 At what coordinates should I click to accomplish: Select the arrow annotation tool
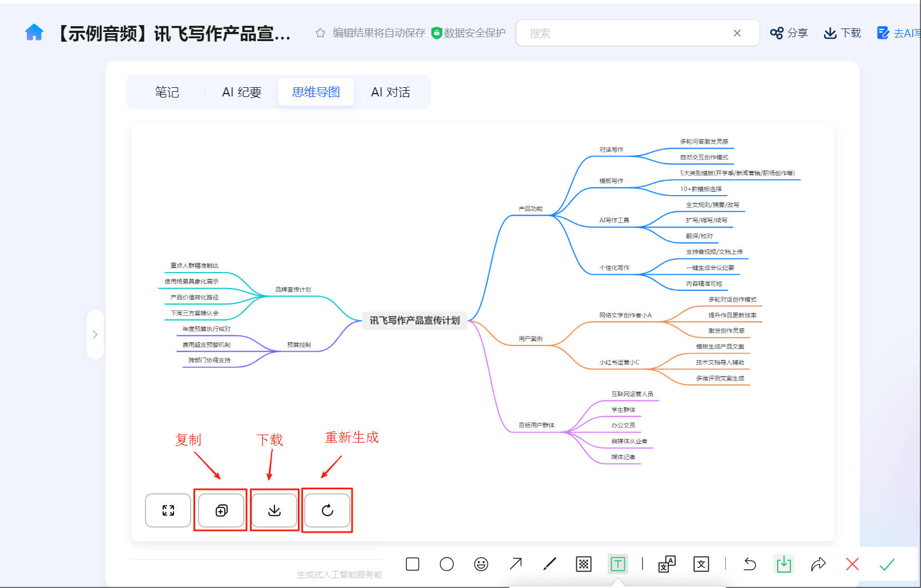[x=515, y=564]
